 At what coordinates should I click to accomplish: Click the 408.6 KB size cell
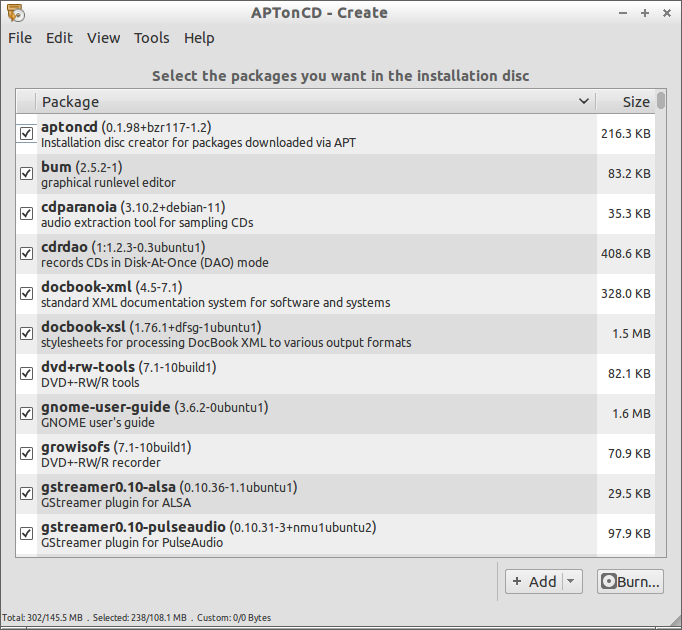(625, 254)
